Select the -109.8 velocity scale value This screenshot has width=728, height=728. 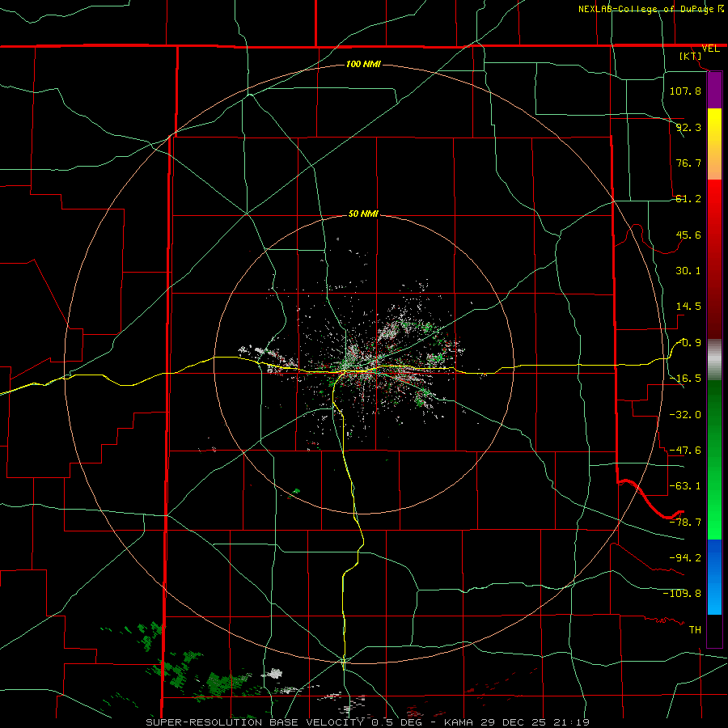tap(682, 594)
